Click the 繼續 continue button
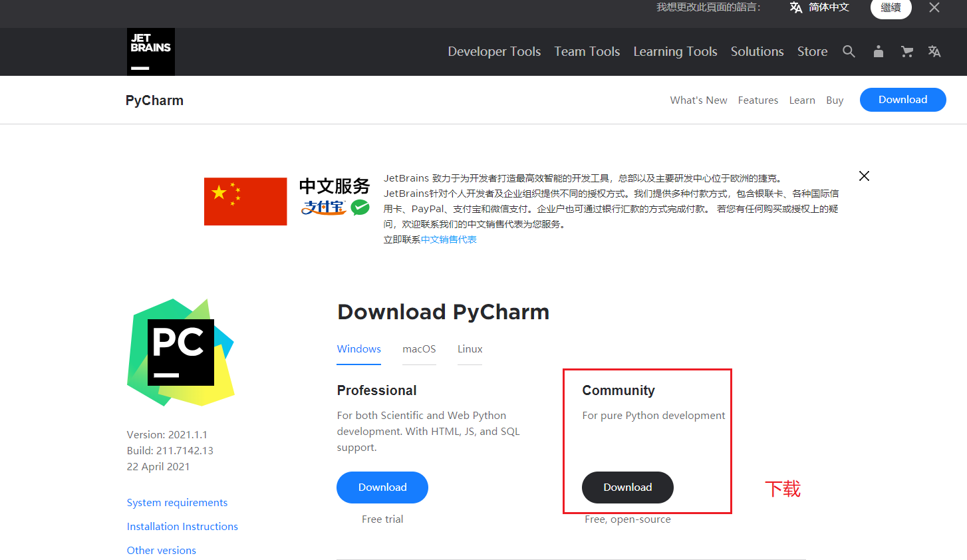 pos(891,7)
